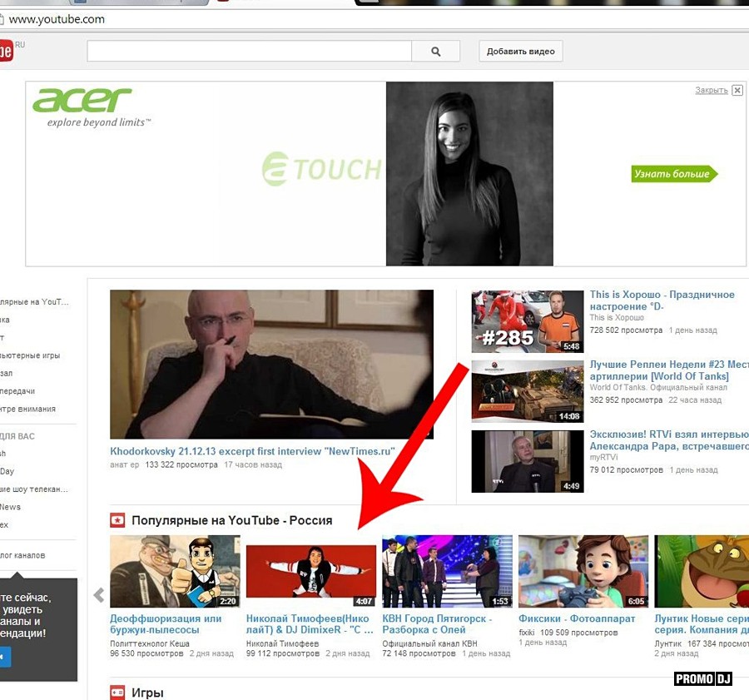Viewport: 749px width, 700px height.
Task: Go to previous videos with carousel left arrow
Action: coord(99,595)
